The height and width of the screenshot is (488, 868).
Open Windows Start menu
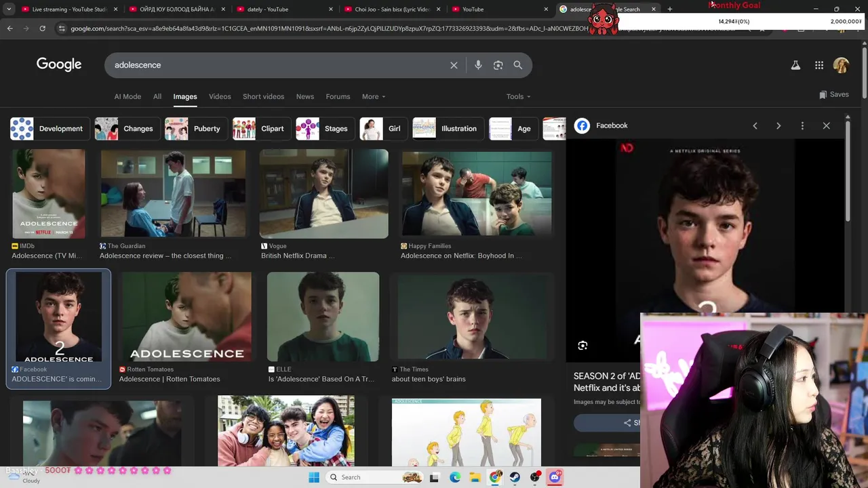click(x=313, y=477)
